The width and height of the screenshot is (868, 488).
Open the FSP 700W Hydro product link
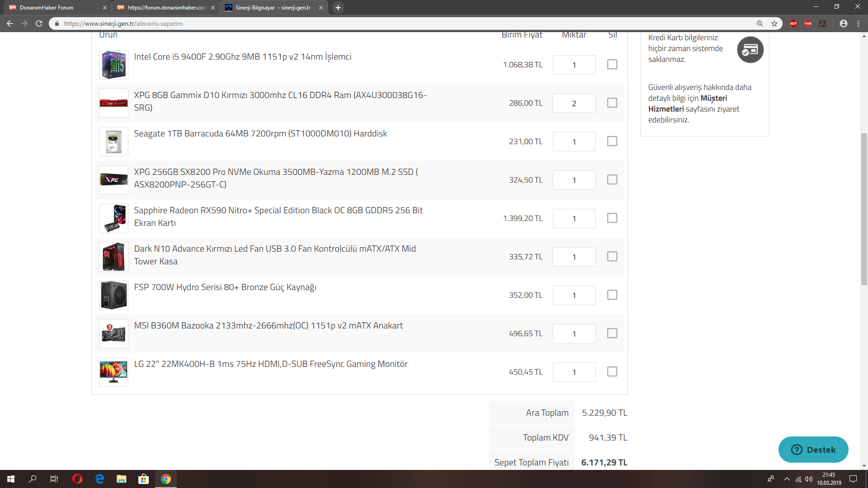coord(225,287)
